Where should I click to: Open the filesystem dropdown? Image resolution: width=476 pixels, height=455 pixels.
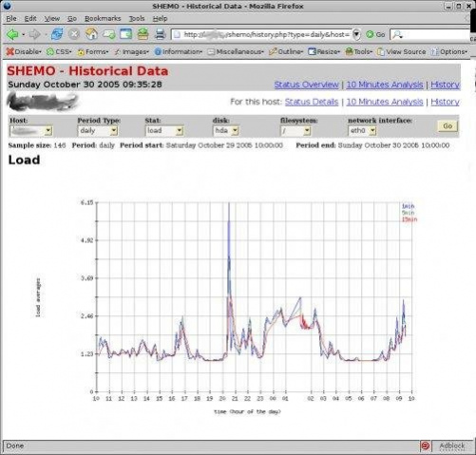coord(295,131)
